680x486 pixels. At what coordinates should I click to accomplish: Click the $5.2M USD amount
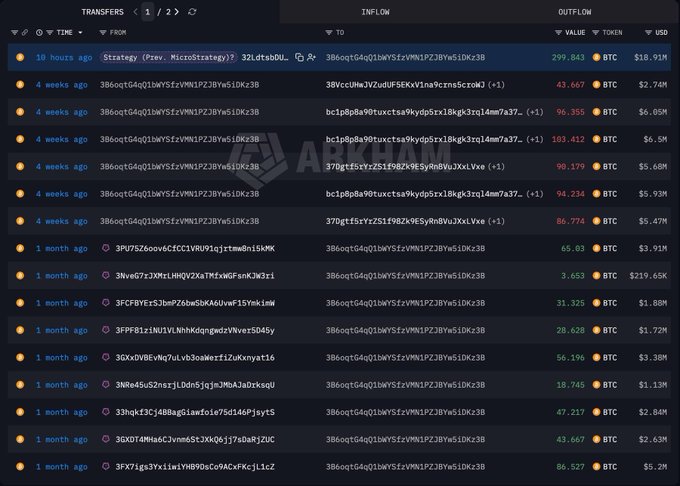coord(655,467)
